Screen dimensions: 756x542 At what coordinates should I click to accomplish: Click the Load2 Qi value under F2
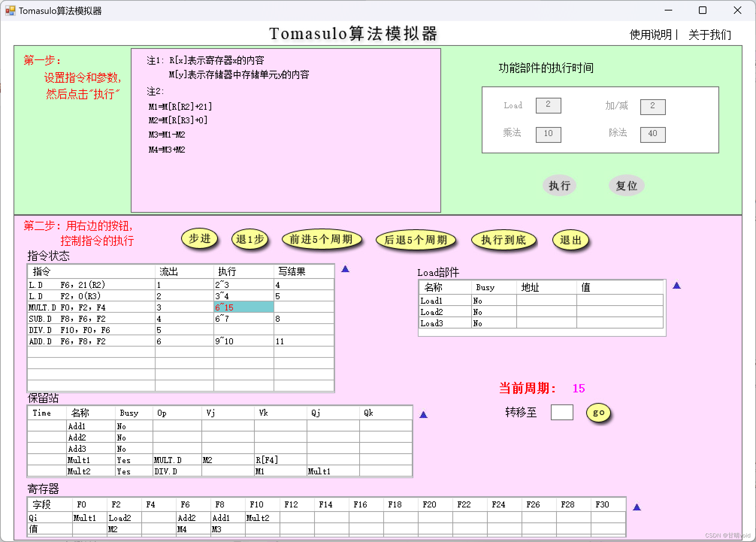tap(124, 518)
